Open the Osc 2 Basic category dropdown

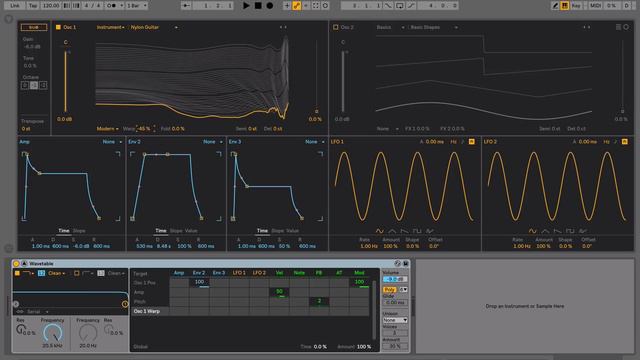[390, 27]
